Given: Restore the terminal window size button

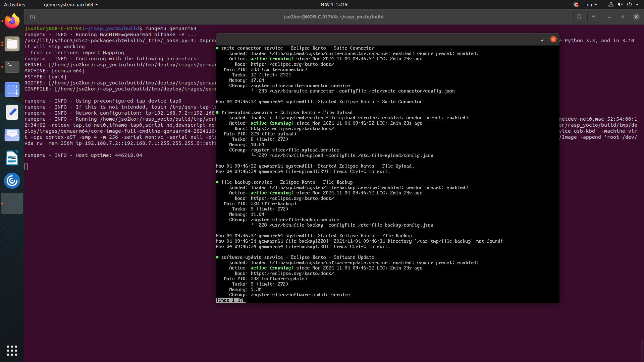Looking at the screenshot, I should click(x=623, y=17).
